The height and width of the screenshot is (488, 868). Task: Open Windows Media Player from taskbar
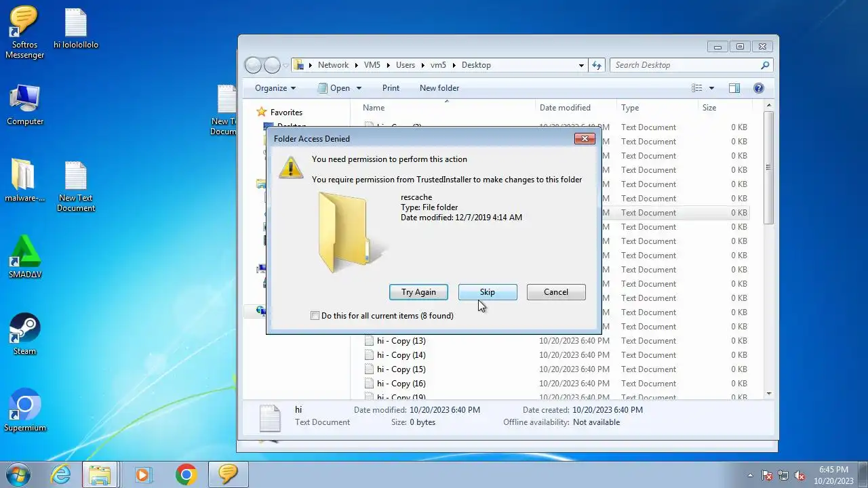point(143,474)
